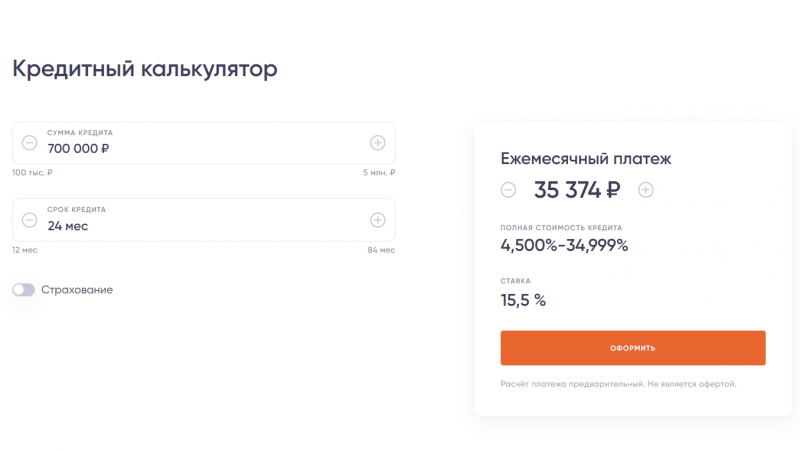800x451 pixels.
Task: Focus the Сумма кредита field showing 700 000 ₽
Action: 200,148
